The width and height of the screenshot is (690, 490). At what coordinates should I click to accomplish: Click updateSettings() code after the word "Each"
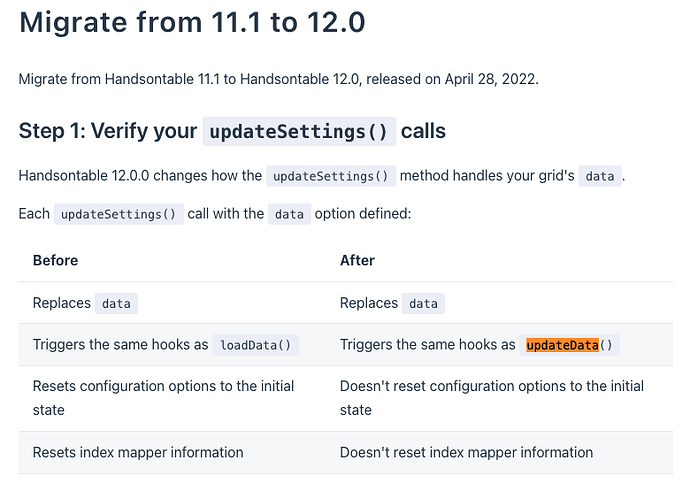pos(119,214)
